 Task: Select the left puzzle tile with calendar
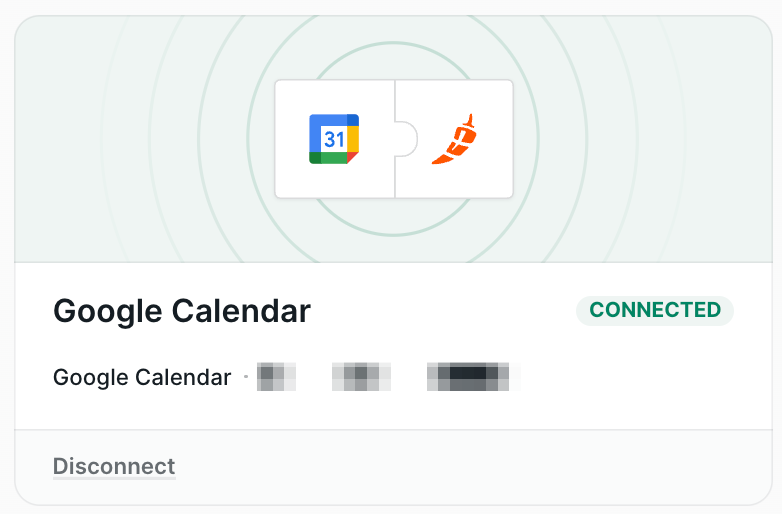tap(335, 139)
